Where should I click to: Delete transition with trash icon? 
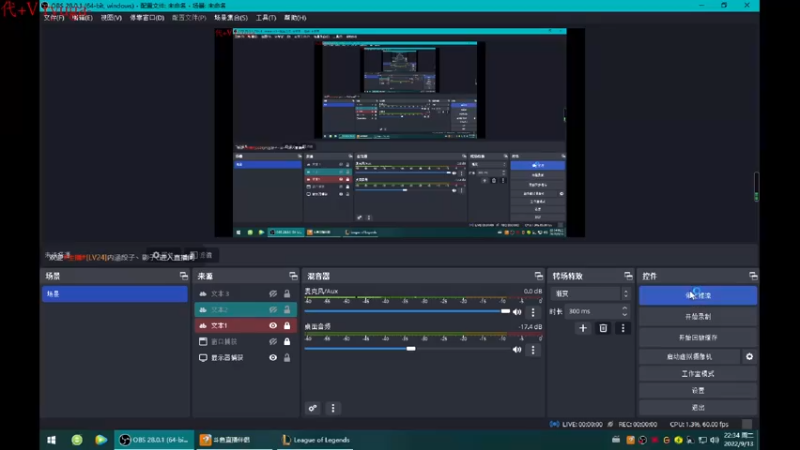603,328
